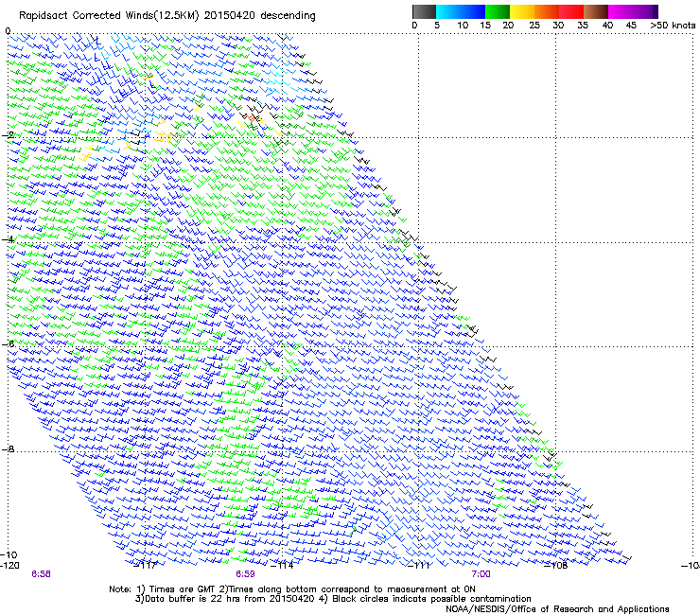The width and height of the screenshot is (700, 615).
Task: Click the magenta-purple 40-50 knots legend swatch
Action: coord(633,11)
